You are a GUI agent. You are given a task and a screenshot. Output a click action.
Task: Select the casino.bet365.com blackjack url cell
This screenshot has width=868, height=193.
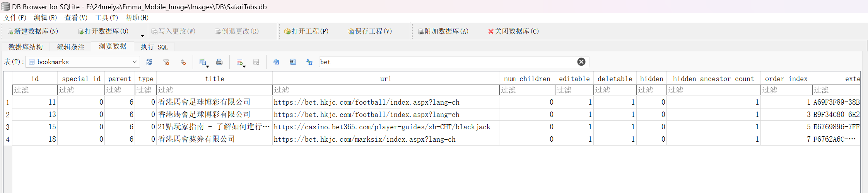click(386, 127)
